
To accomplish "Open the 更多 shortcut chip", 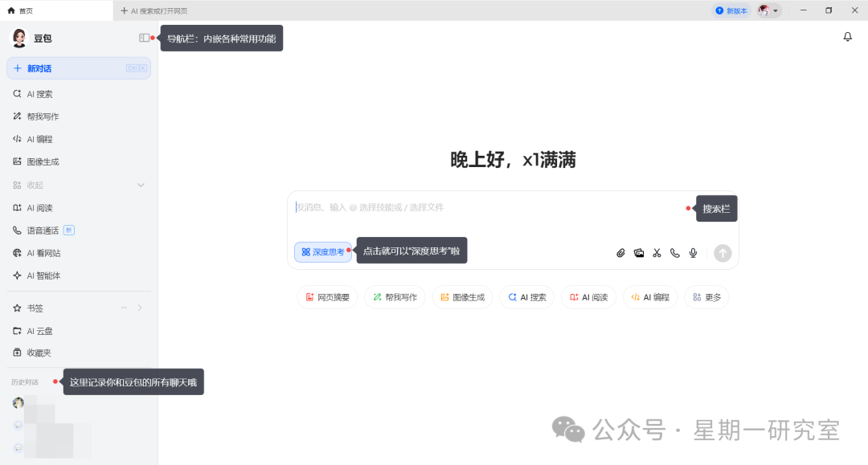I will [707, 297].
